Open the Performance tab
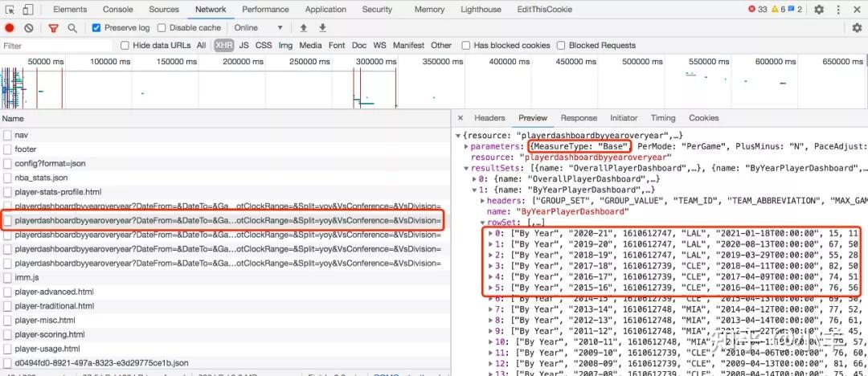The image size is (868, 376). [x=265, y=10]
